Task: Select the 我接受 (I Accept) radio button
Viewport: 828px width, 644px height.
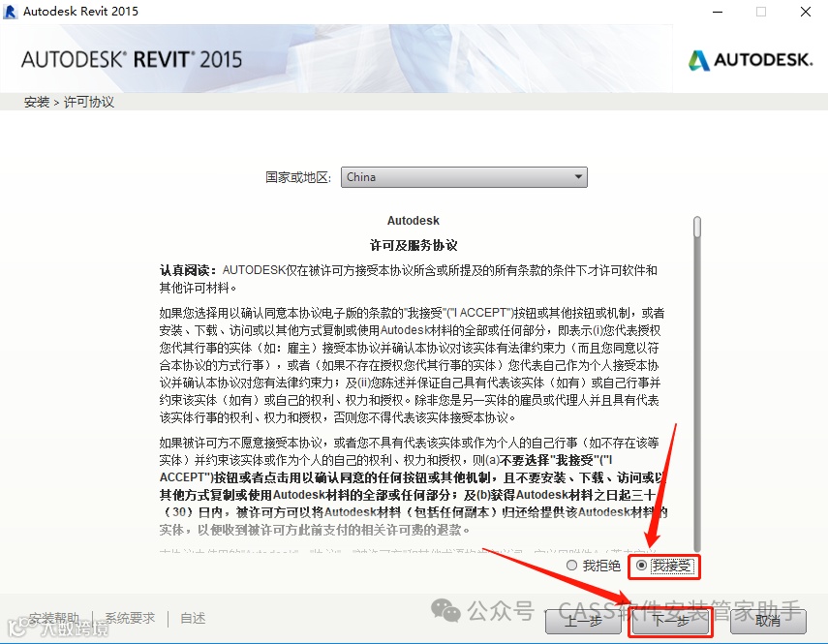Action: pos(641,566)
